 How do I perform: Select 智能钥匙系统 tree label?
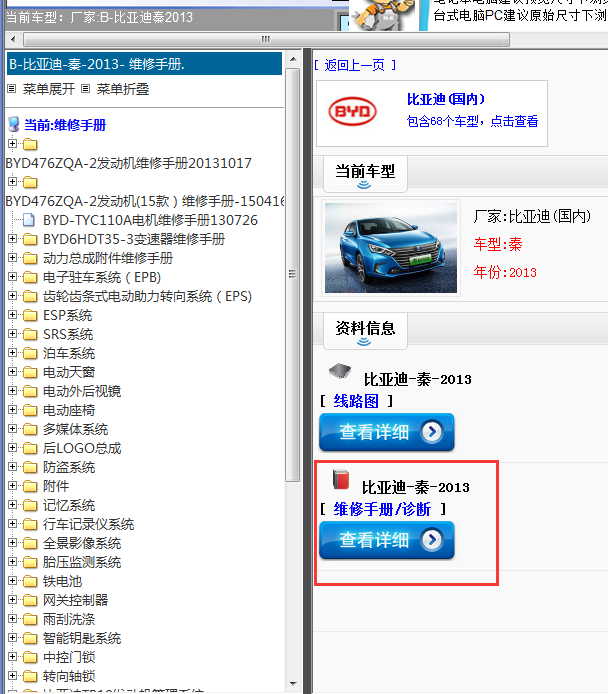point(82,638)
